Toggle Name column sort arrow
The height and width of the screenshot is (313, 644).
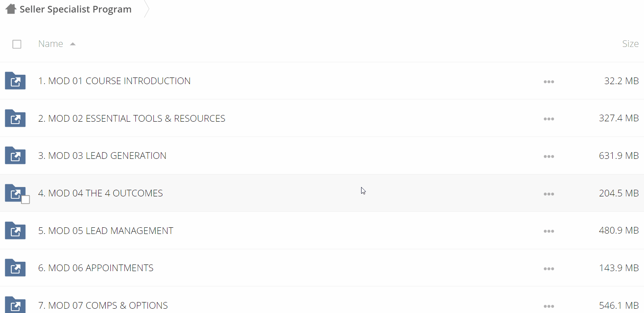(x=73, y=44)
